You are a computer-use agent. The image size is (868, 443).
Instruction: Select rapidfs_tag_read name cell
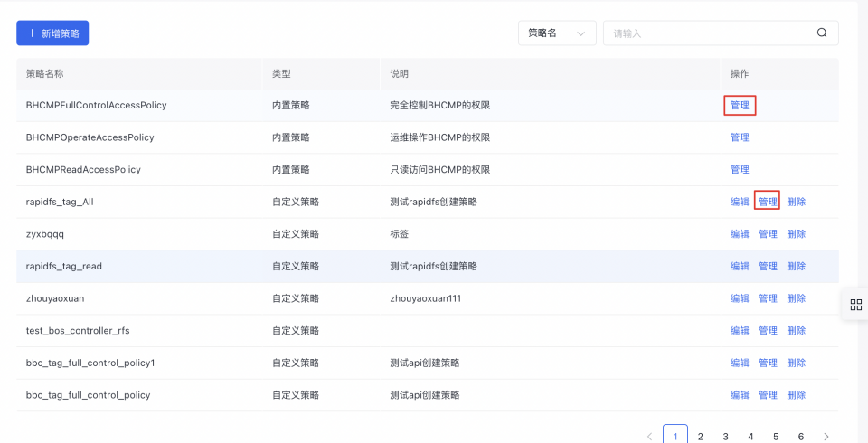(x=63, y=266)
